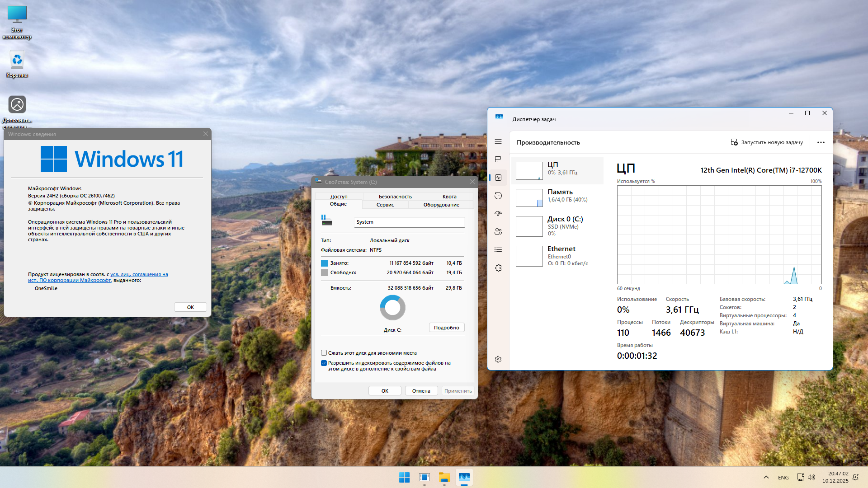Open Services icon in Task Manager sidebar
The height and width of the screenshot is (488, 868).
coord(498,268)
